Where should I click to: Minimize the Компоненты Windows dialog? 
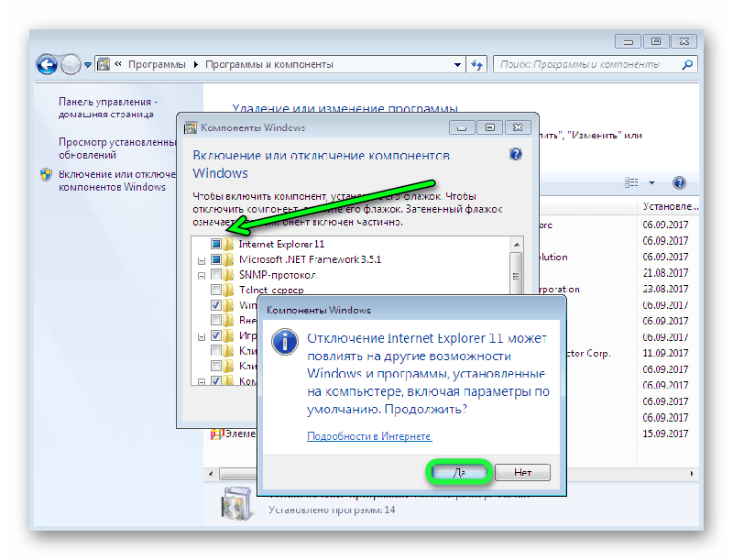462,127
